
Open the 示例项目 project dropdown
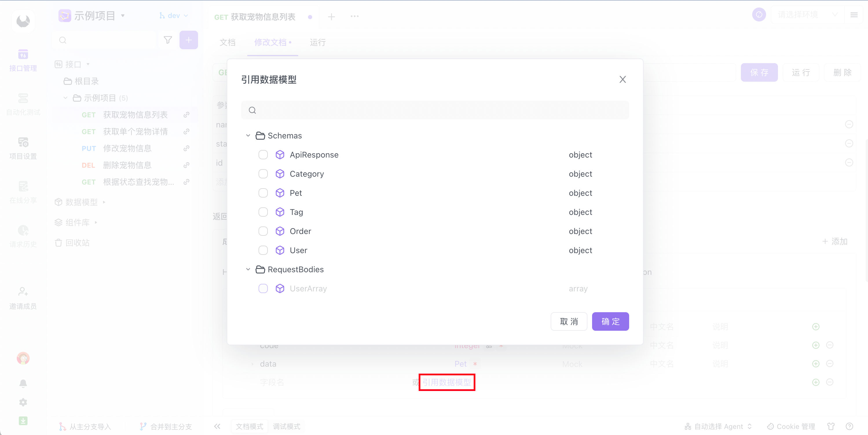92,16
